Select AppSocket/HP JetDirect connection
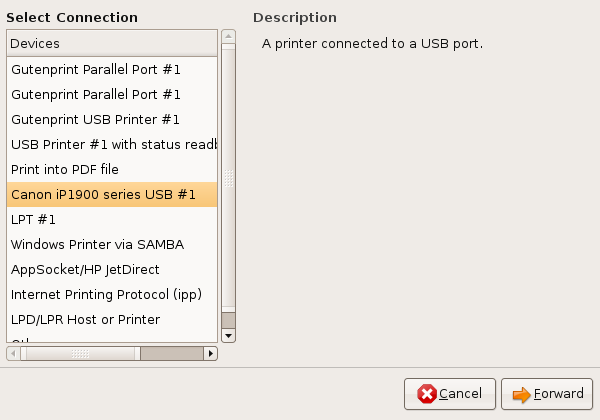This screenshot has height=420, width=600. [85, 269]
